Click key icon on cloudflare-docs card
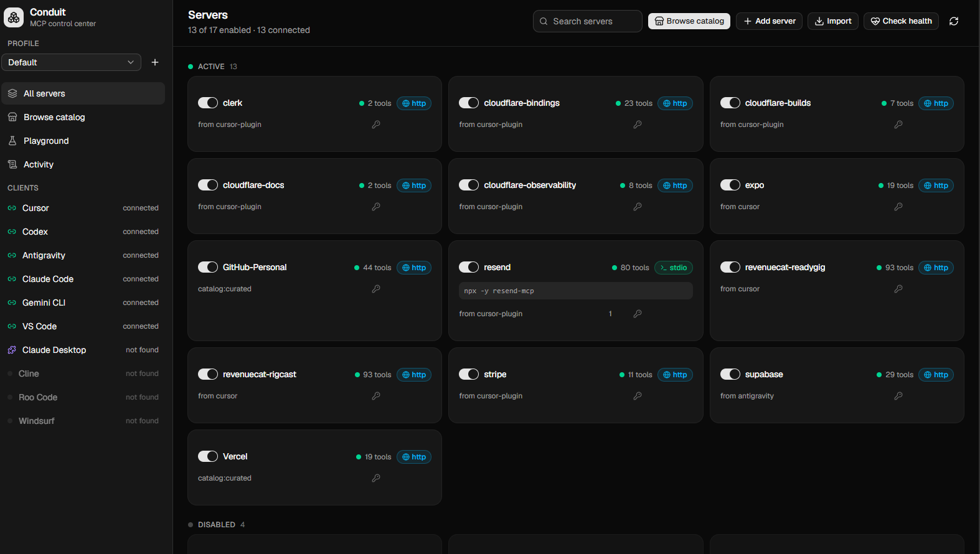This screenshot has height=554, width=980. (376, 207)
